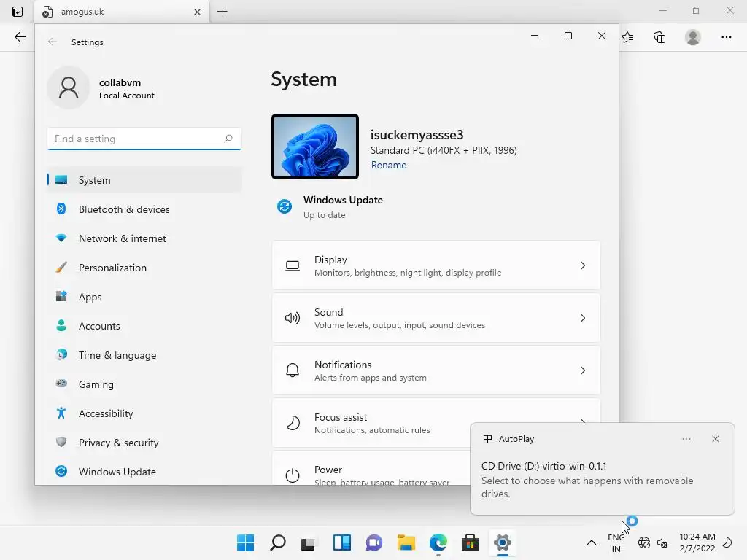Click the Windows Update sync icon beside Up to date
Viewport: 747px width, 560px height.
(x=285, y=206)
